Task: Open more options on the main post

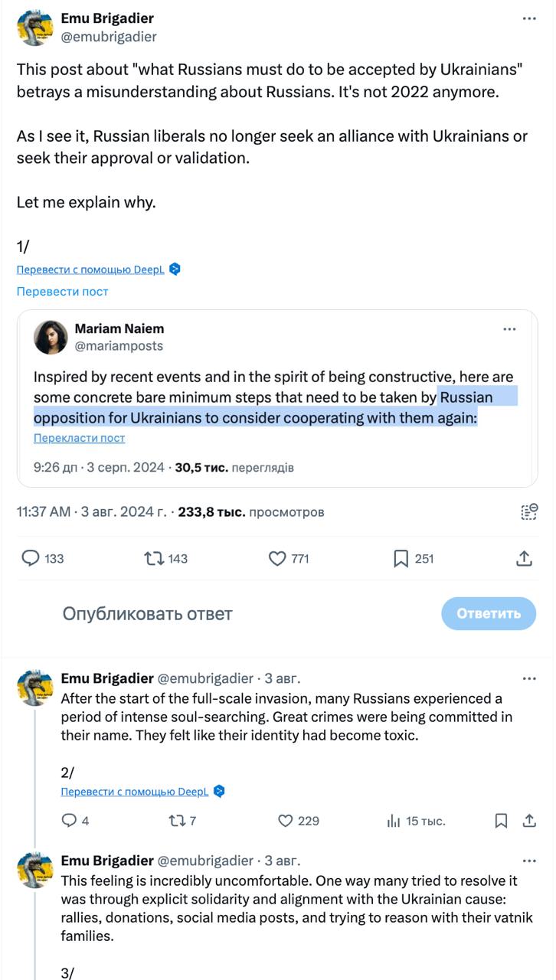Action: 529,18
